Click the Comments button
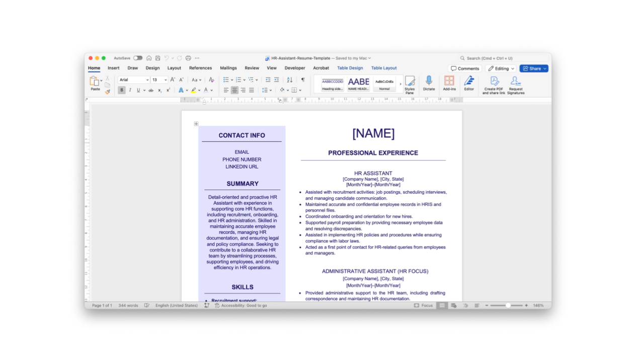Viewport: 644px width, 362px height. click(464, 68)
